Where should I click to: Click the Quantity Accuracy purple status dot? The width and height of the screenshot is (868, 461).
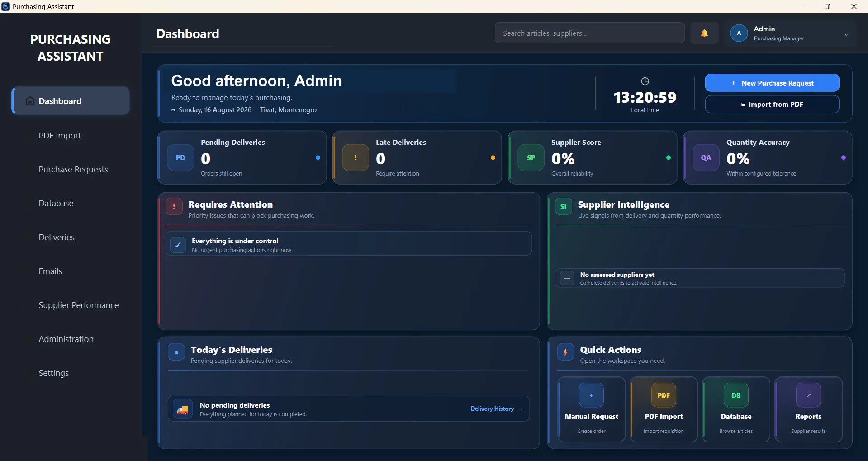tap(844, 157)
